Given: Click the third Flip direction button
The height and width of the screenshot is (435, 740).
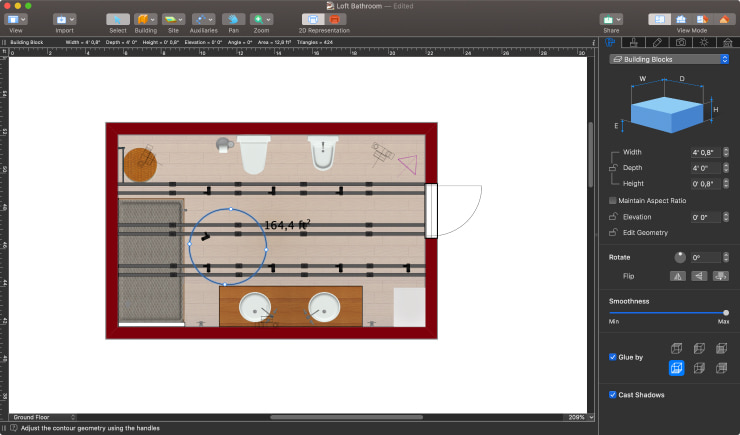Looking at the screenshot, I should point(721,276).
